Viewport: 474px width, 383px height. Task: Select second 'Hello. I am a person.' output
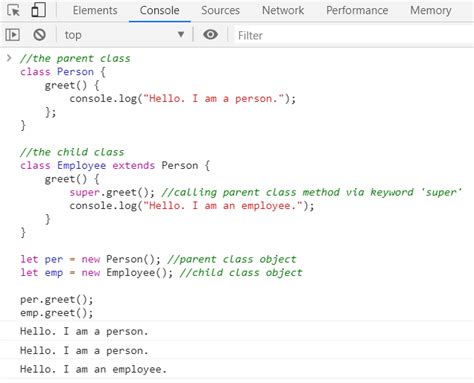84,350
